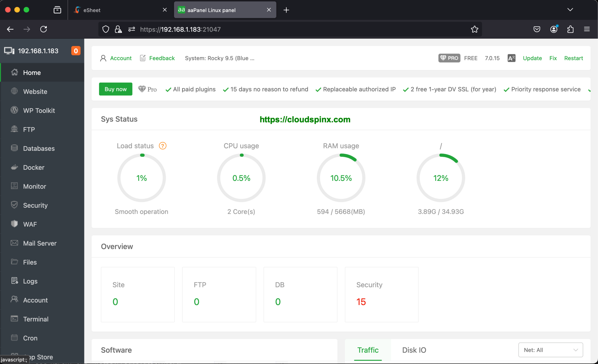The height and width of the screenshot is (364, 598).
Task: Open the Net: All filter dropdown
Action: pyautogui.click(x=550, y=350)
